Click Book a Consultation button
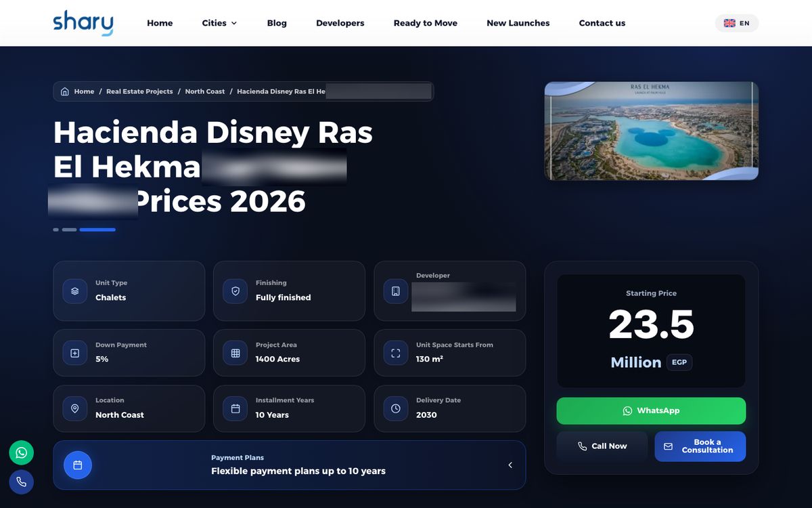Image resolution: width=812 pixels, height=508 pixels. [700, 446]
